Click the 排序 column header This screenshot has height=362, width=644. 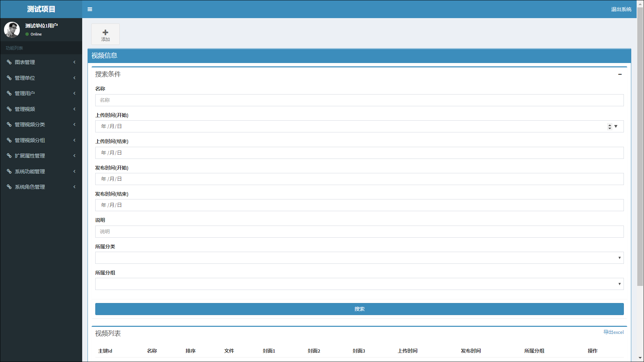click(191, 351)
